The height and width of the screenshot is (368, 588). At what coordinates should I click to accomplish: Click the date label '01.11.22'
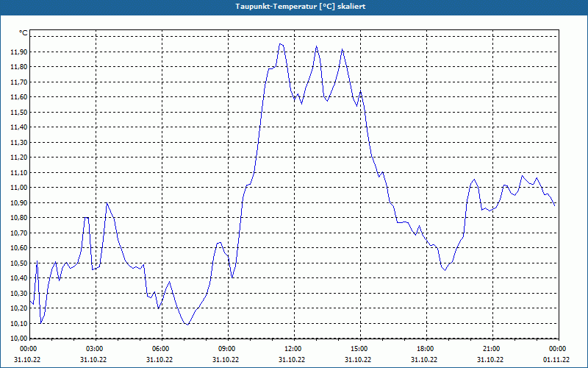556,360
